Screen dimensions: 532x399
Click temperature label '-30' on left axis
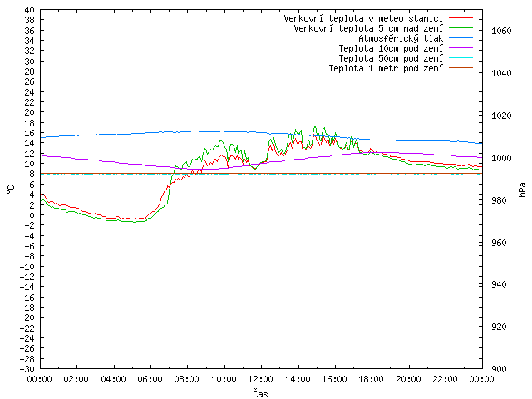point(27,369)
